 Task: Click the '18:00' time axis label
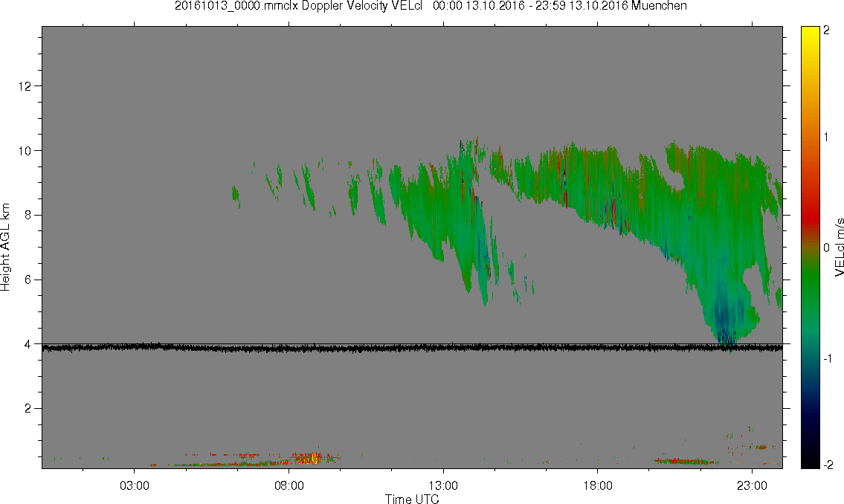598,485
